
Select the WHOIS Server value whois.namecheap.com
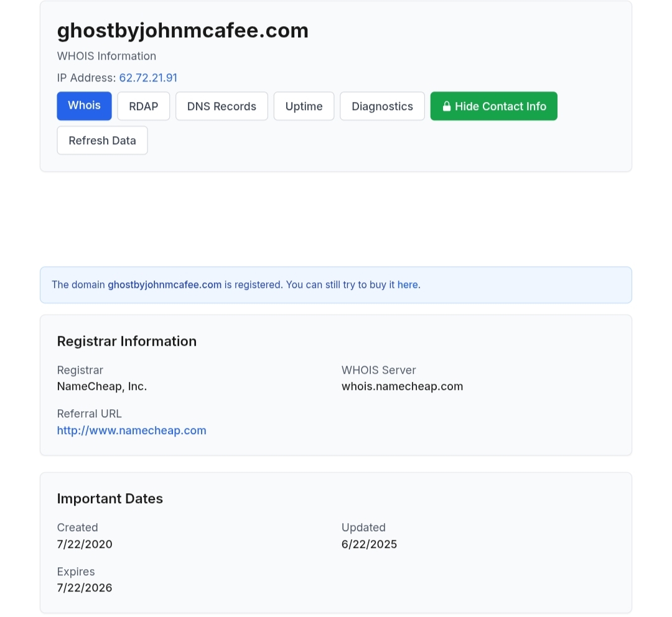click(402, 386)
